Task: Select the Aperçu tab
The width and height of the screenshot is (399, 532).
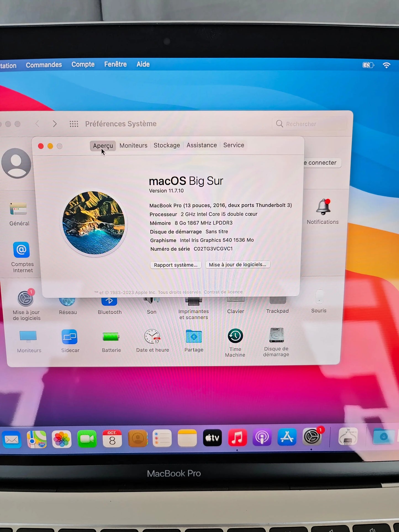Action: point(103,145)
